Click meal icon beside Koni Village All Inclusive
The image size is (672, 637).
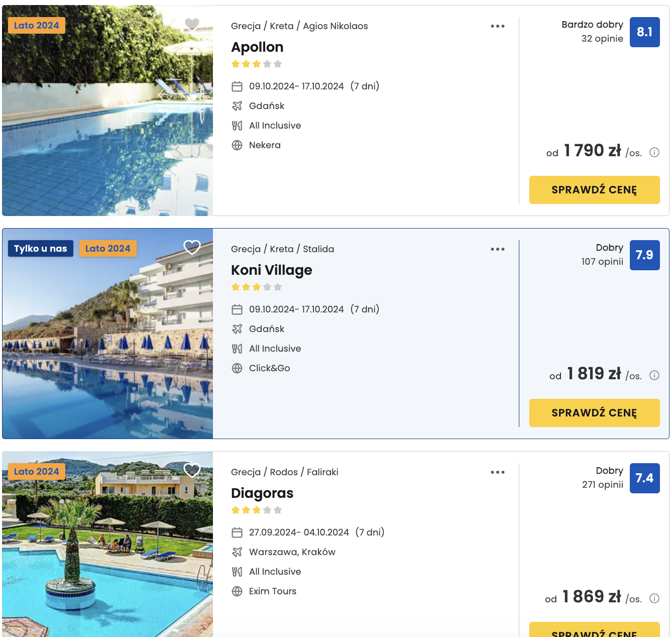tap(237, 349)
